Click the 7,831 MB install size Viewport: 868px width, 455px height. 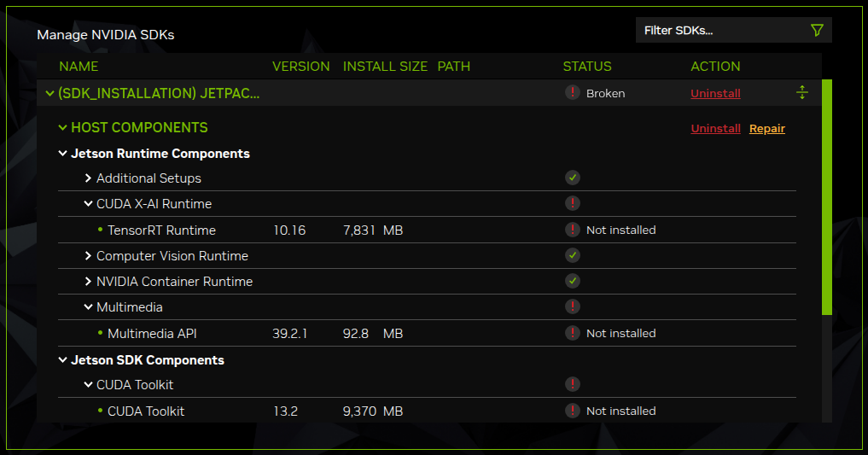click(x=373, y=230)
